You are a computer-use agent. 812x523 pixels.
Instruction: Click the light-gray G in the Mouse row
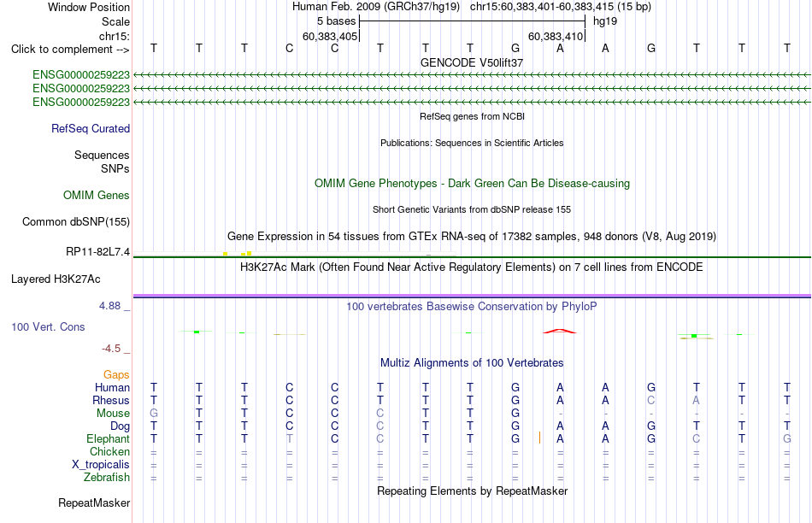point(154,414)
